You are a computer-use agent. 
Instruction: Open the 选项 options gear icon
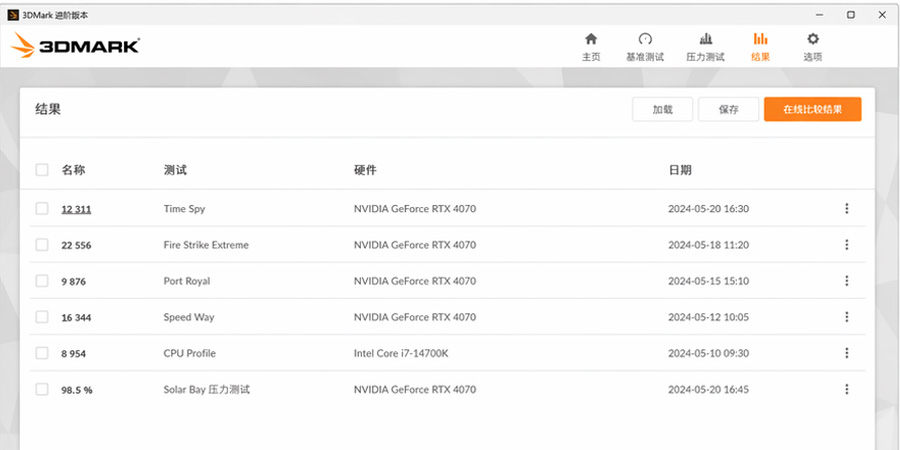(813, 39)
